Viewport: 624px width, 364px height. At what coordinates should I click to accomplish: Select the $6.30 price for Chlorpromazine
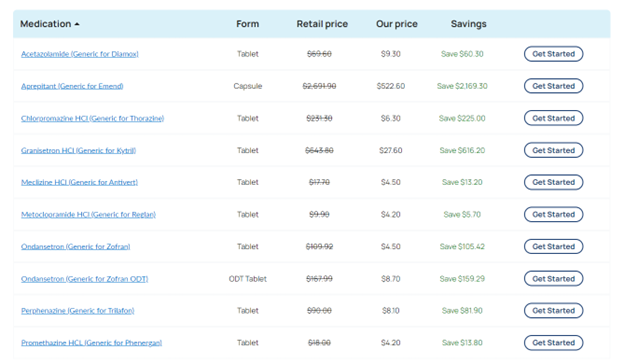tap(391, 119)
